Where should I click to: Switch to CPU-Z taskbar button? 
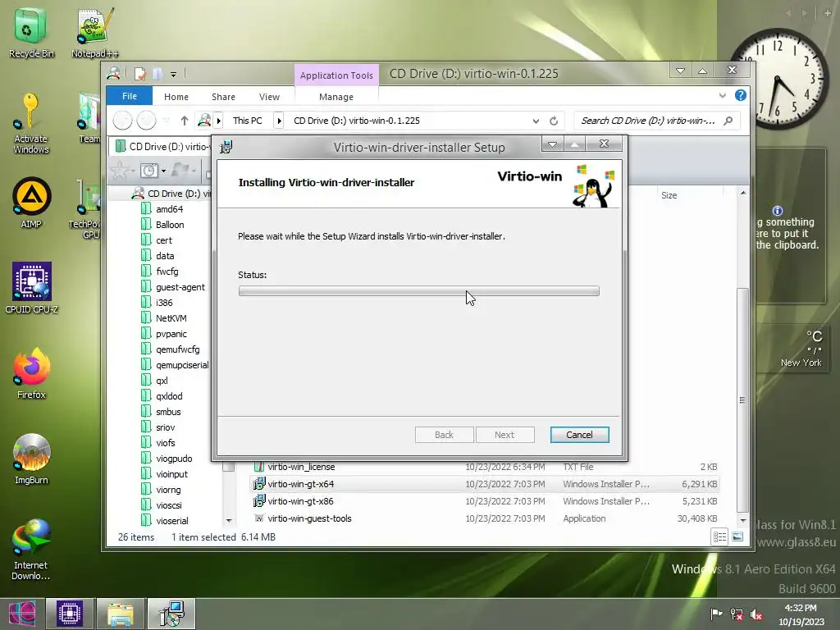(x=70, y=614)
